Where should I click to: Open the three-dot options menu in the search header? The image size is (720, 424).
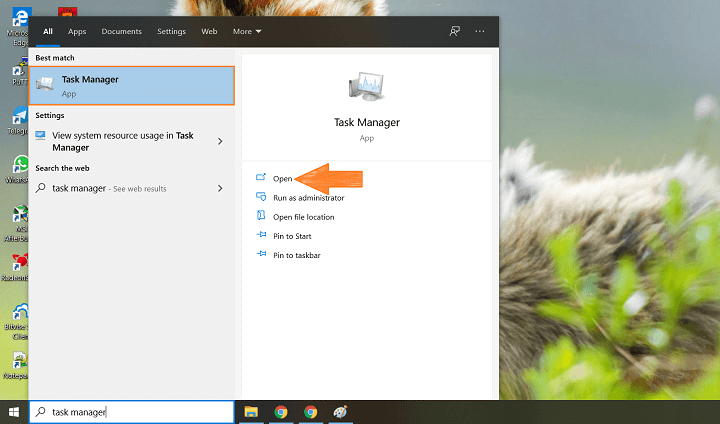480,31
